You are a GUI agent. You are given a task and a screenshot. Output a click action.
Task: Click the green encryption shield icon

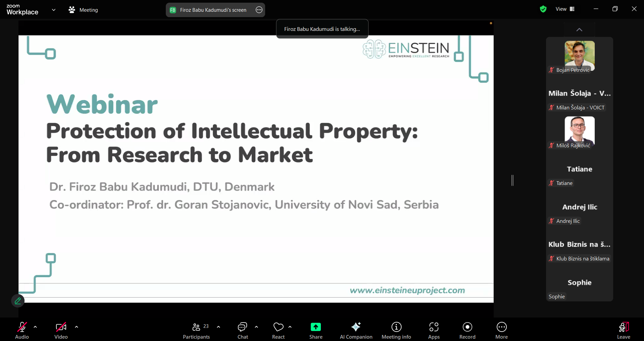click(x=543, y=9)
